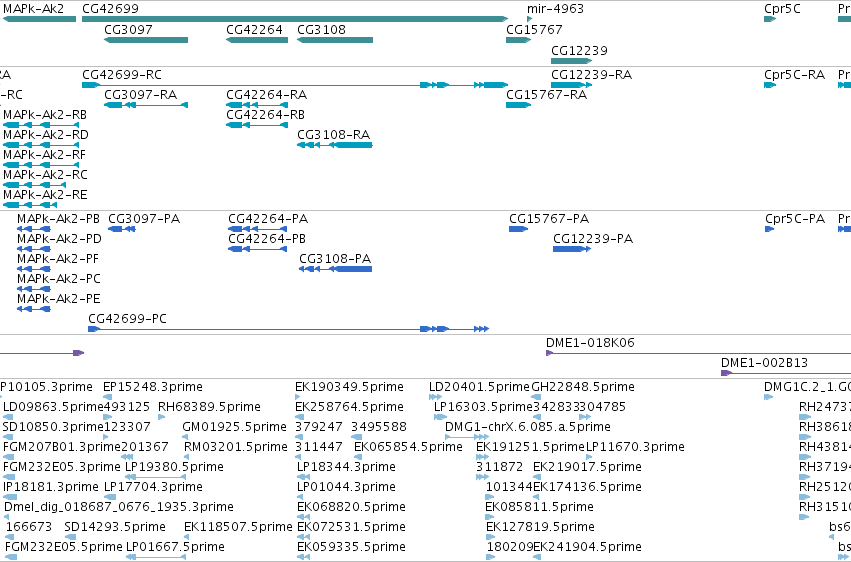Select the LP19380.5prime EST label
The image size is (851, 562).
click(174, 467)
